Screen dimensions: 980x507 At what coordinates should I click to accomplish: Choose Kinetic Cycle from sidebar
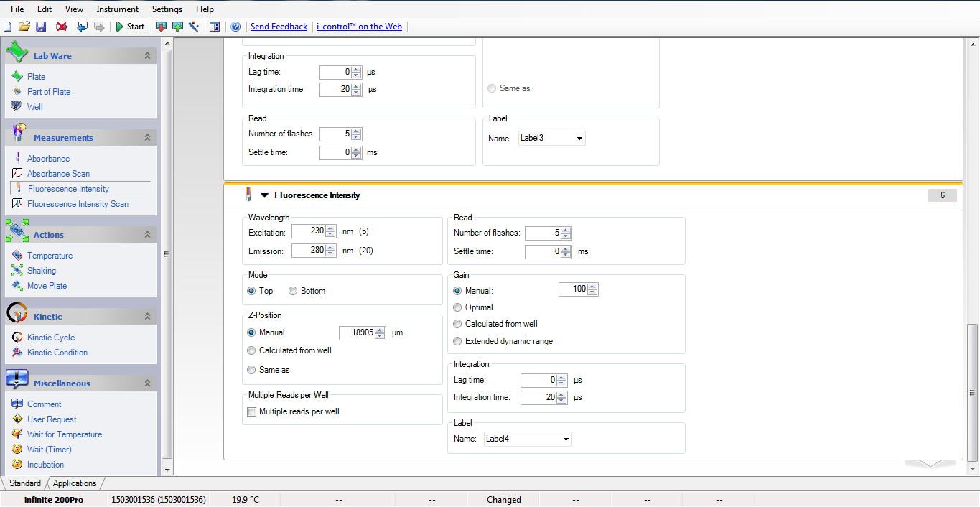(50, 338)
